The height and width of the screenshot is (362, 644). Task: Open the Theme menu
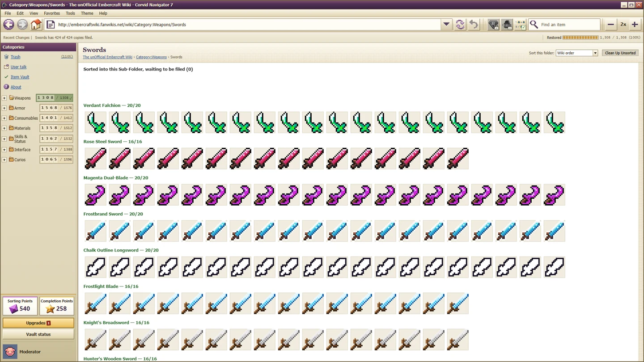(x=87, y=13)
